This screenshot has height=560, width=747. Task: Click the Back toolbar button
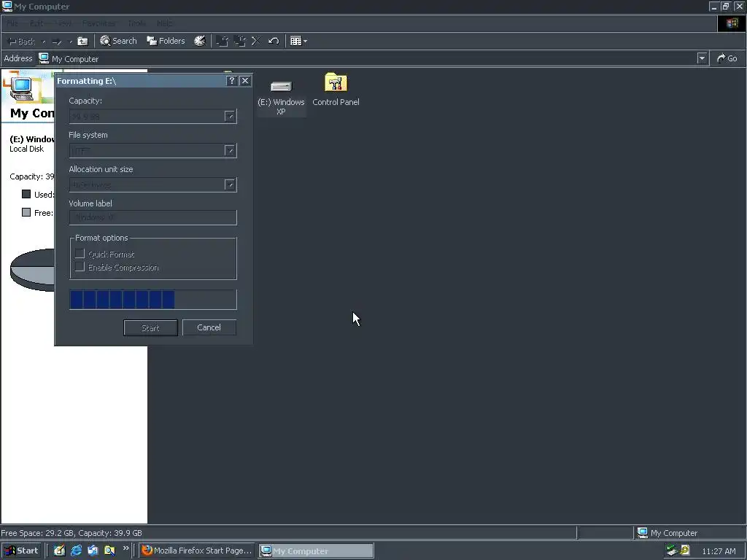pyautogui.click(x=21, y=42)
